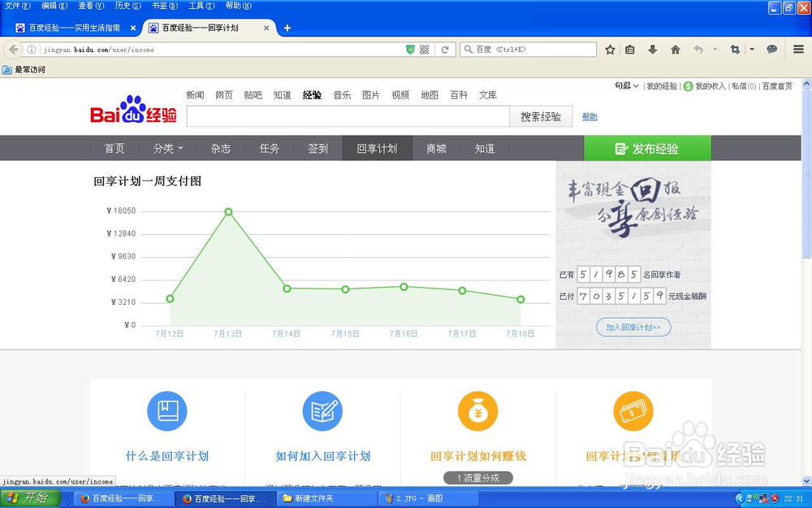This screenshot has height=508, width=812.
Task: Click the Baidu 经验 logo
Action: click(x=133, y=110)
